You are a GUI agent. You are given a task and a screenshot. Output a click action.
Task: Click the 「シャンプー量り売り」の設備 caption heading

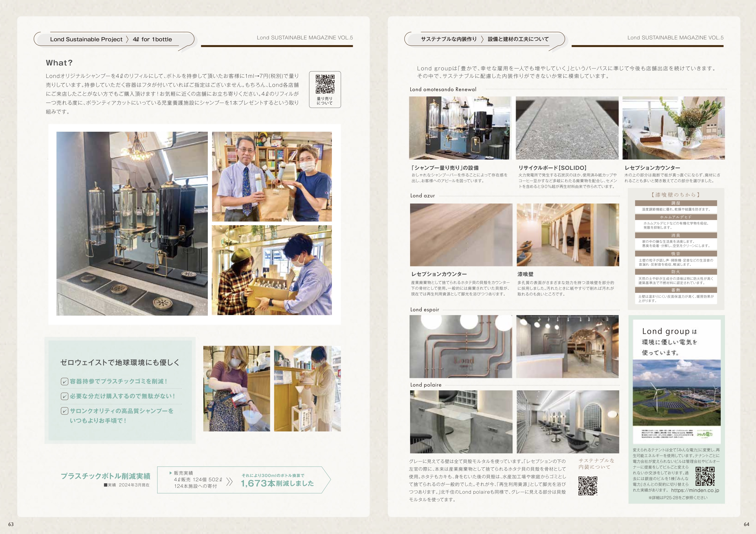445,168
